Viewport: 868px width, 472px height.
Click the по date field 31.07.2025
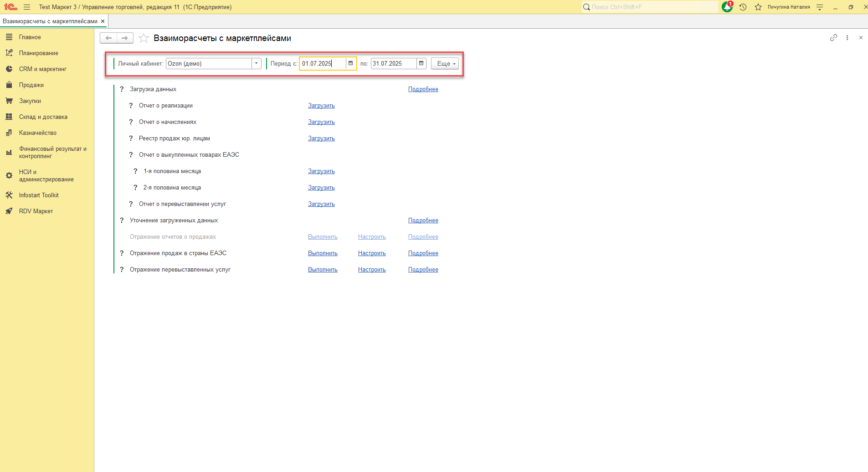[x=394, y=63]
